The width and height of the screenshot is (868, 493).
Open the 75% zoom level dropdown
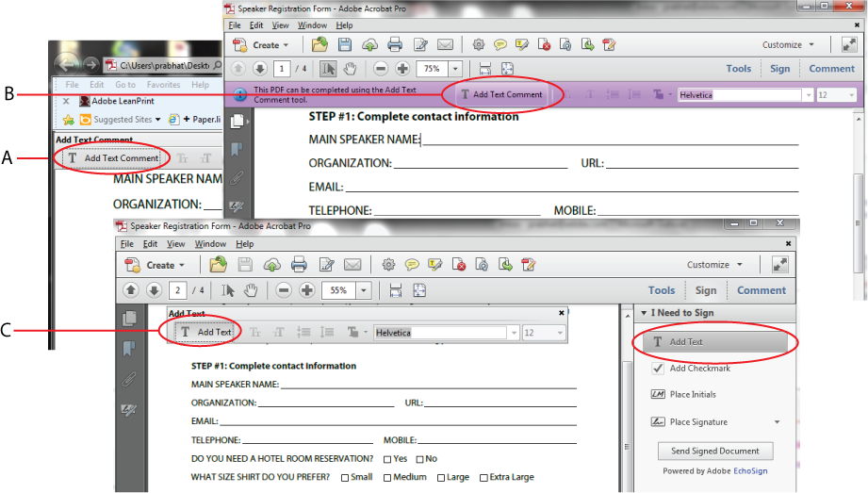(455, 69)
